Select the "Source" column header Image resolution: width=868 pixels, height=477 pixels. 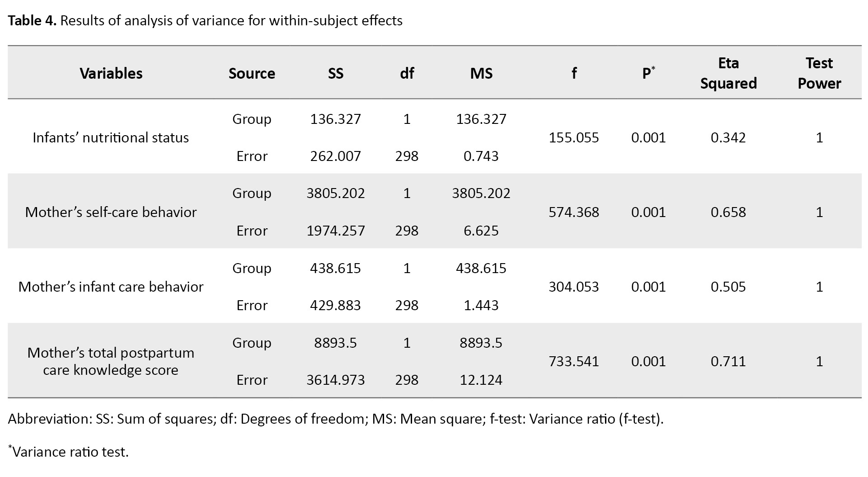coord(252,73)
